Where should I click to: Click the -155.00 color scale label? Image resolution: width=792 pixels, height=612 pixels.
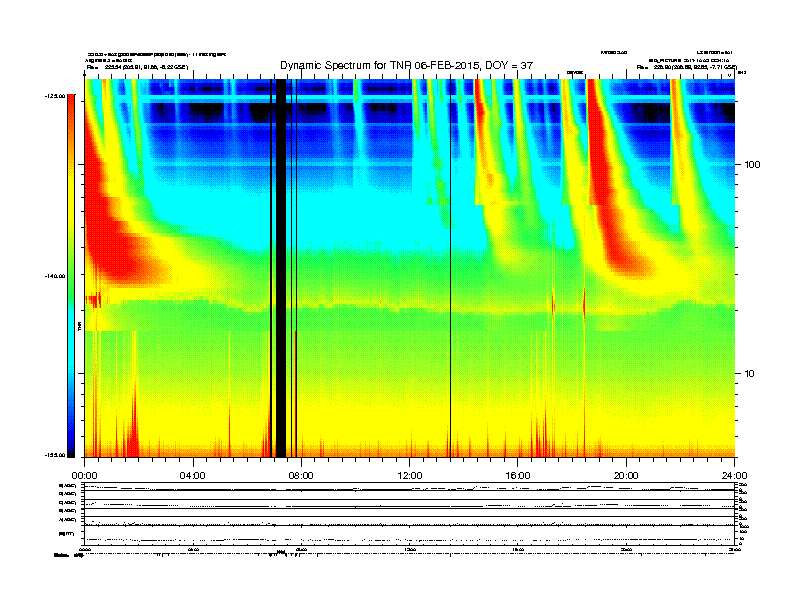pos(55,455)
